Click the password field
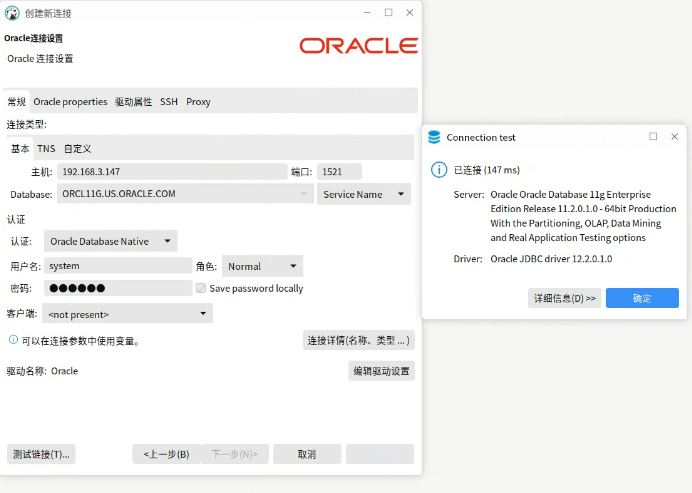692x493 pixels. point(118,288)
